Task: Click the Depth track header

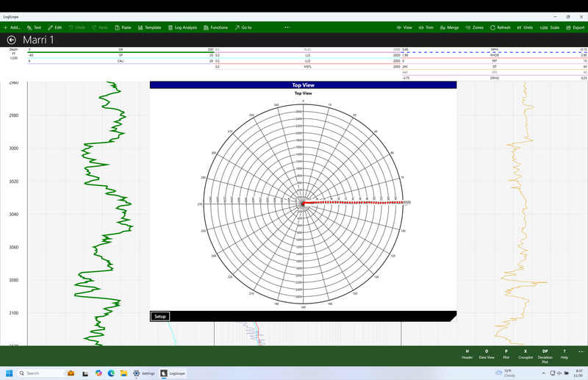Action: tap(13, 54)
